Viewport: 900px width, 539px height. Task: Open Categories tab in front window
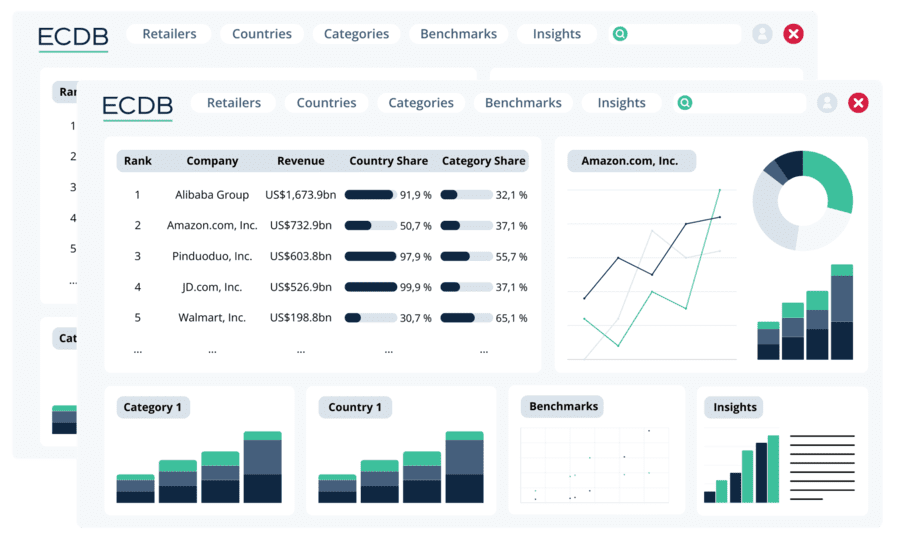pos(421,103)
